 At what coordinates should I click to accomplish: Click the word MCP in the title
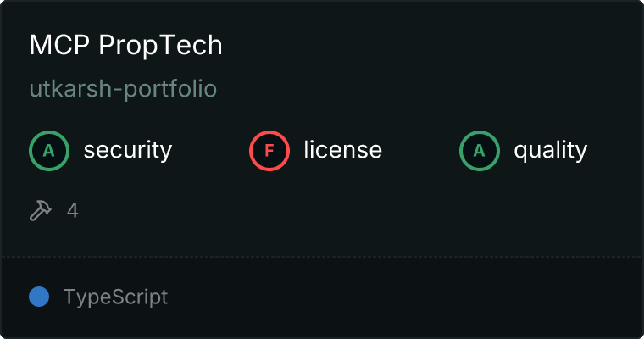[59, 46]
